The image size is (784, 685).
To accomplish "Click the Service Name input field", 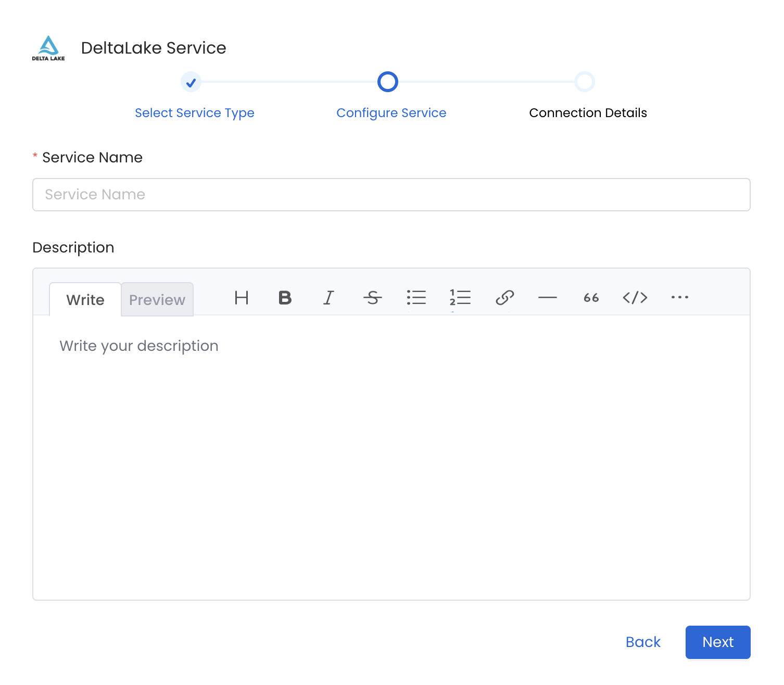I will click(x=391, y=195).
